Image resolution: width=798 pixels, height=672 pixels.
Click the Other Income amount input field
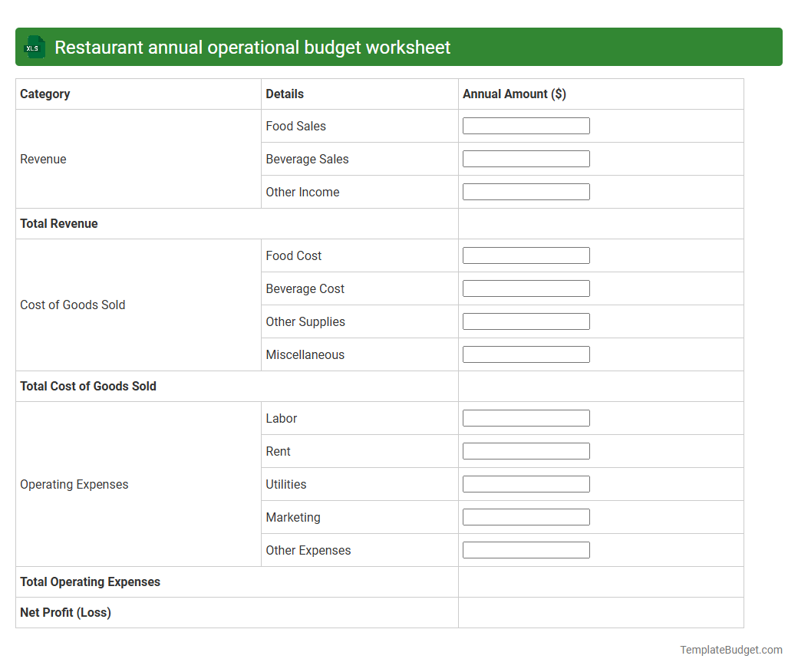(x=526, y=191)
